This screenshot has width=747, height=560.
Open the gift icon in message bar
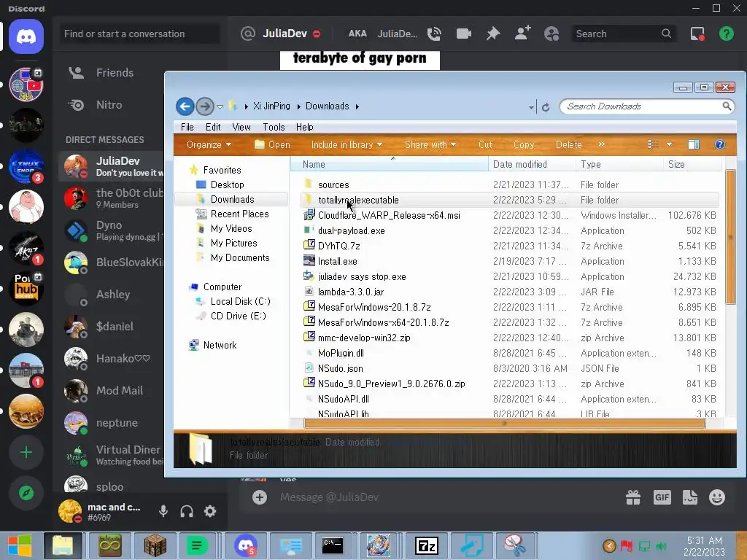point(633,497)
